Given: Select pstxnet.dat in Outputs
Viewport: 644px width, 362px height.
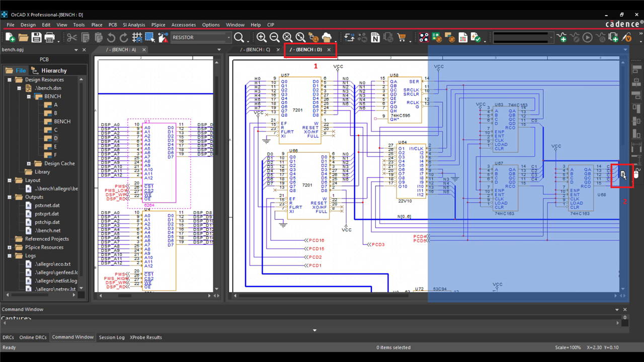Looking at the screenshot, I should 47,205.
